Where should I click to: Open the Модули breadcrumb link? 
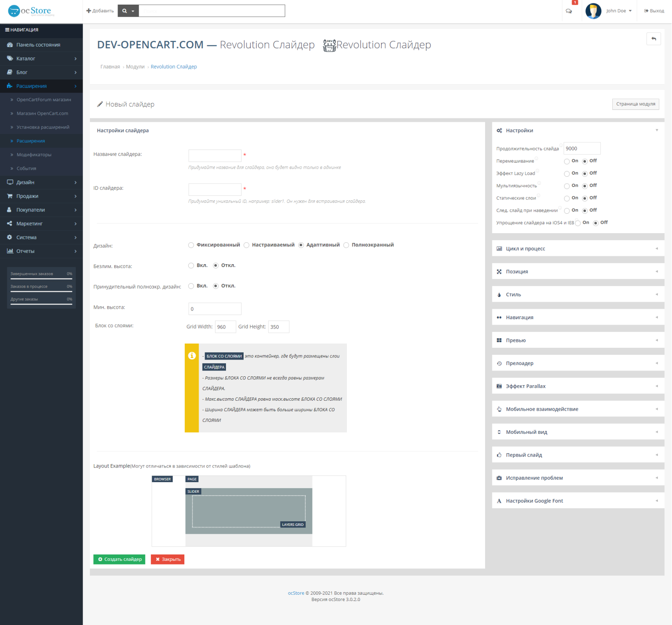point(135,67)
